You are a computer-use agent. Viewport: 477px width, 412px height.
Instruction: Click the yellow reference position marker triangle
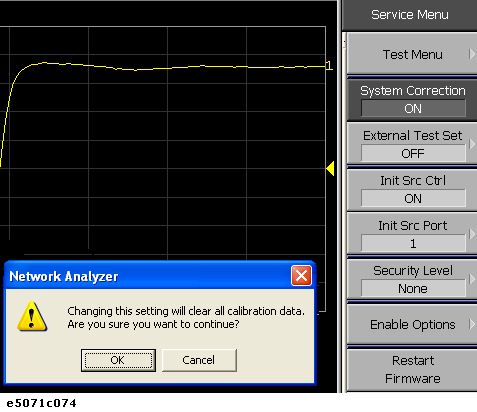(330, 168)
